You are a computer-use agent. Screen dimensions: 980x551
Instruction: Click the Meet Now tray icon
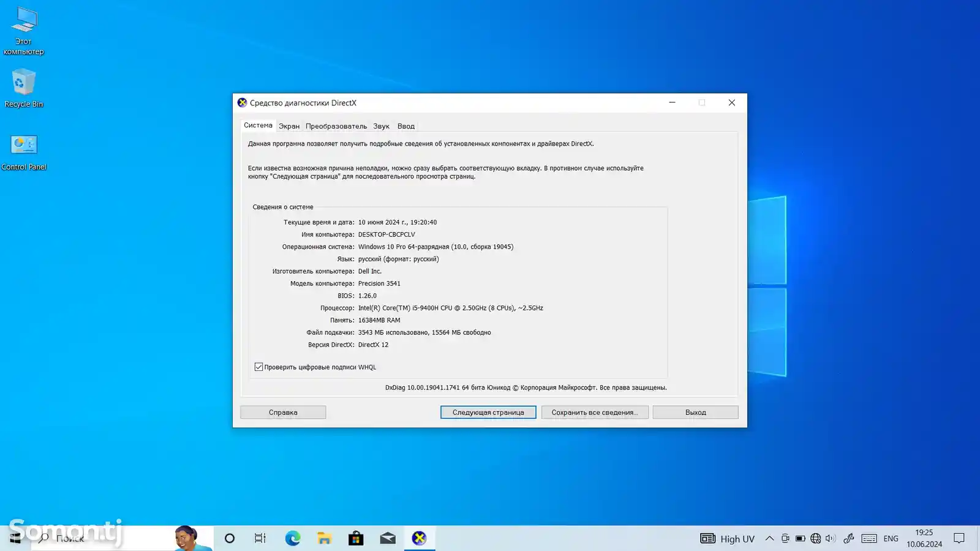(785, 539)
